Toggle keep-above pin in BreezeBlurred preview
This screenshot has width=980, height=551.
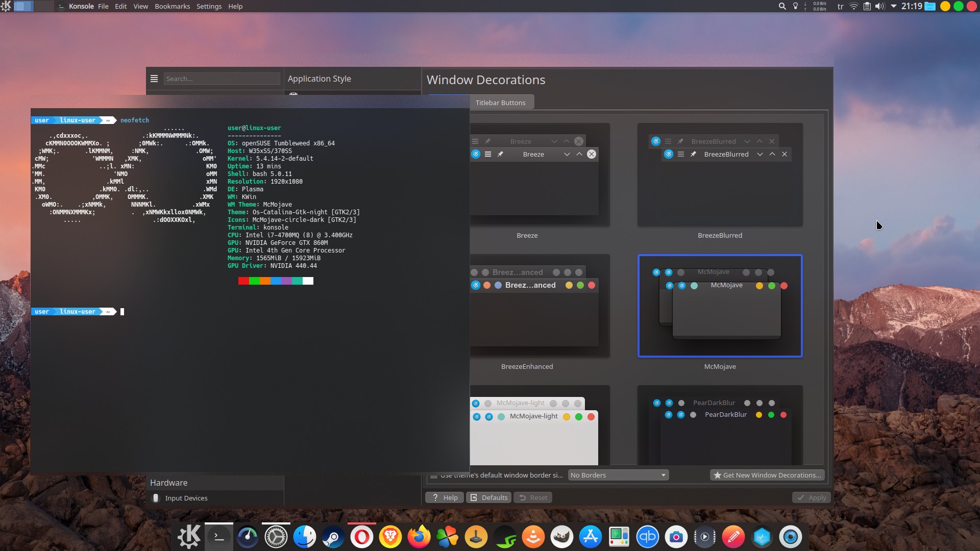point(694,154)
